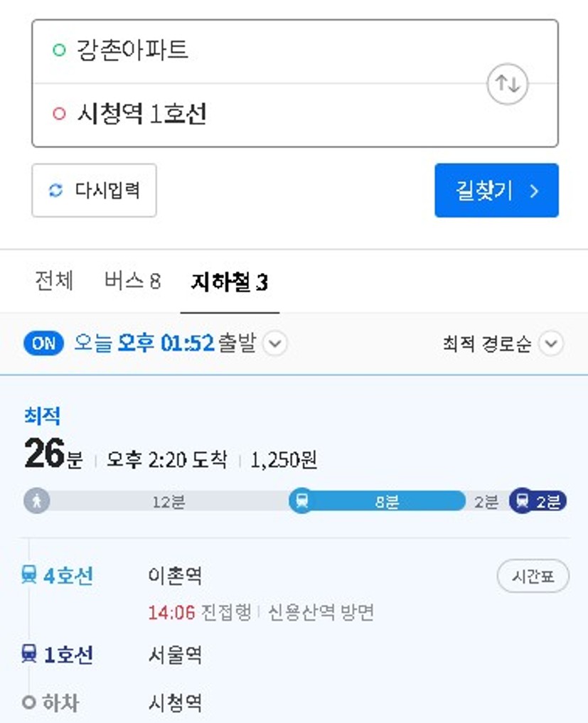Click the 오늘 오후 01:52 출발 text
The image size is (588, 723).
point(165,343)
